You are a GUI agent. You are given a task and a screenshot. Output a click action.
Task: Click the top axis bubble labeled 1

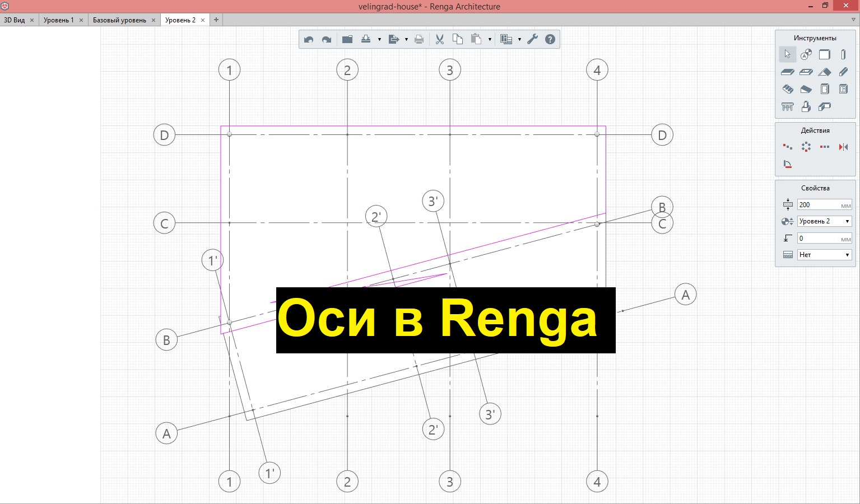click(x=229, y=70)
